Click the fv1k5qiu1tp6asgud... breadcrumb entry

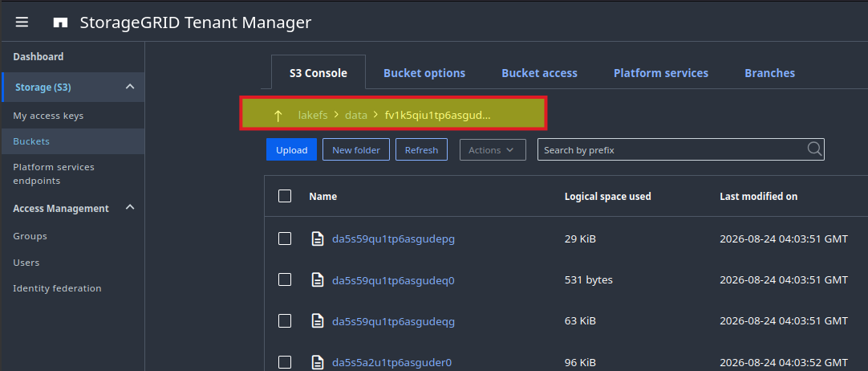[x=437, y=115]
